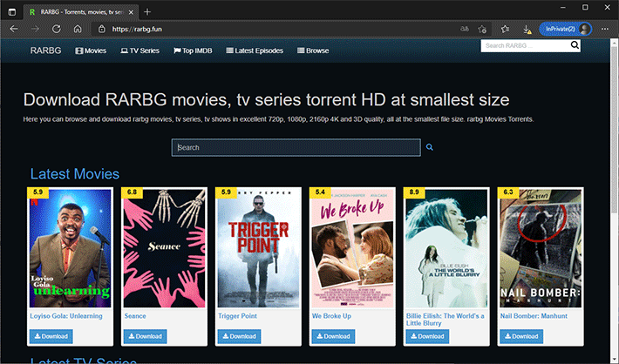Minimize the browser window
619x364 pixels.
563,8
